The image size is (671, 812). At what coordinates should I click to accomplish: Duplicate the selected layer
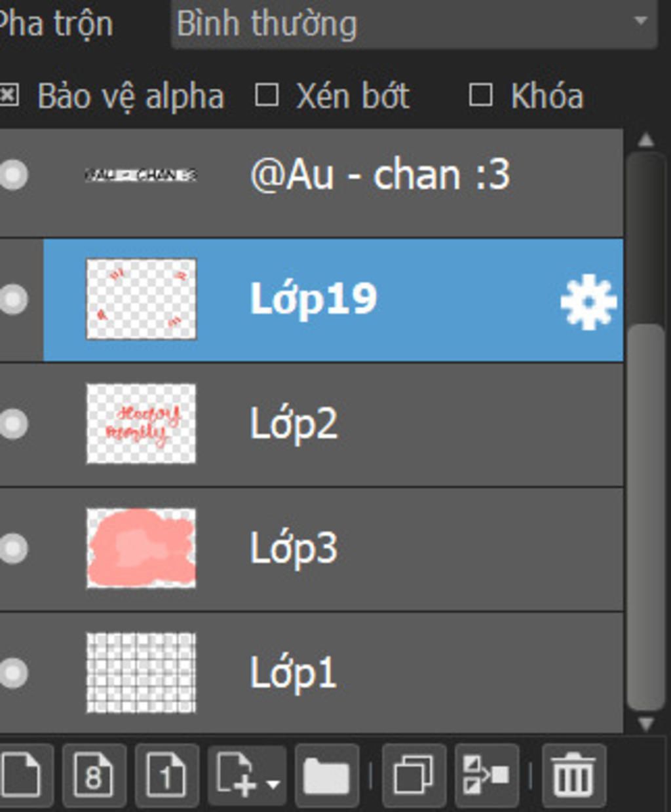pos(413,775)
